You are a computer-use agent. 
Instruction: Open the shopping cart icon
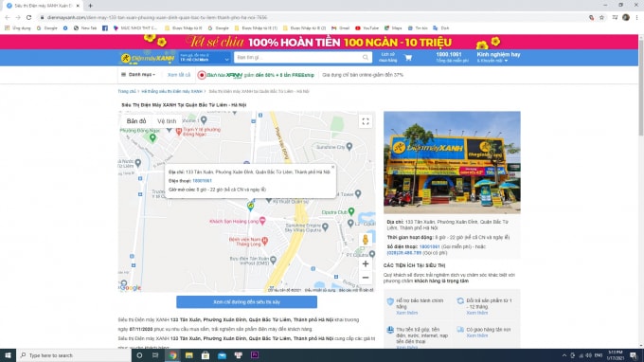(408, 58)
